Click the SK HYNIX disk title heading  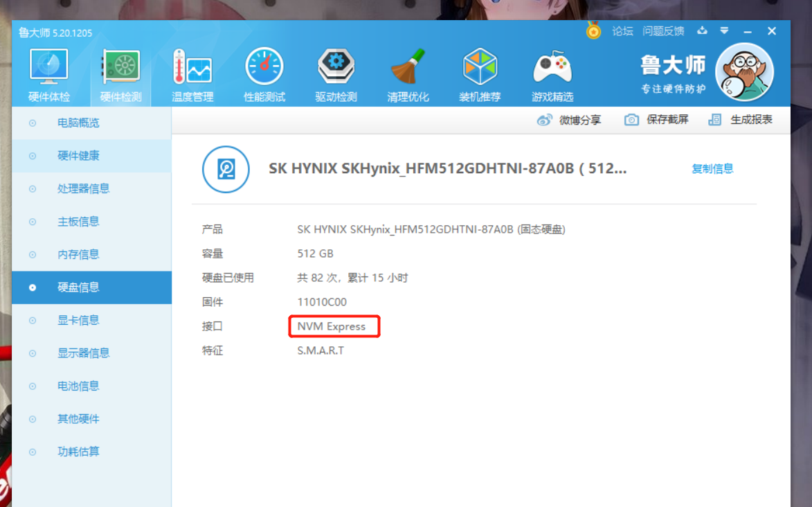click(447, 168)
